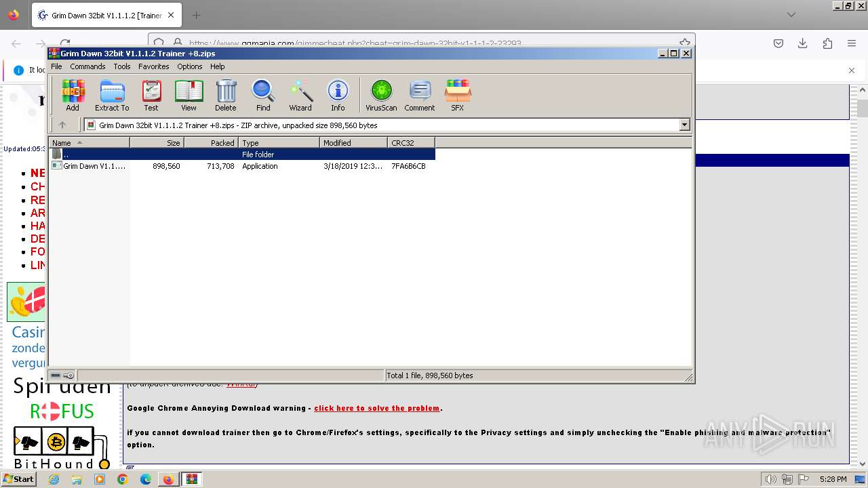
Task: Click the 5:28 PM system clock
Action: (833, 479)
